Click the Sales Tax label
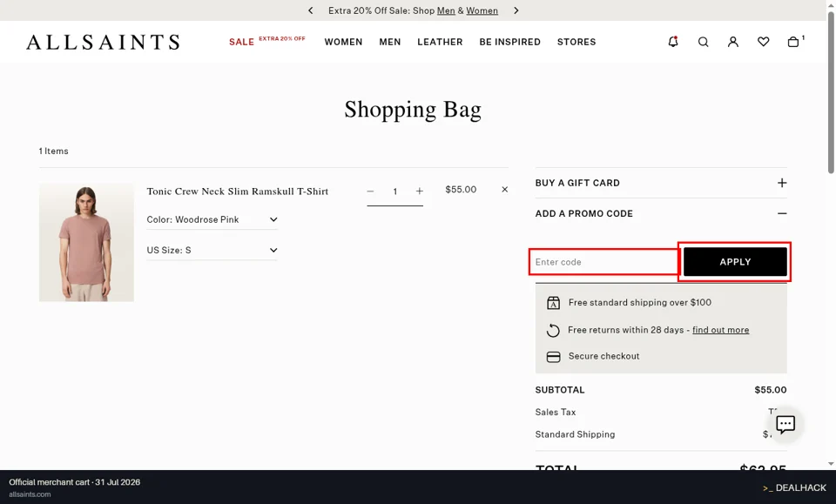 point(555,413)
